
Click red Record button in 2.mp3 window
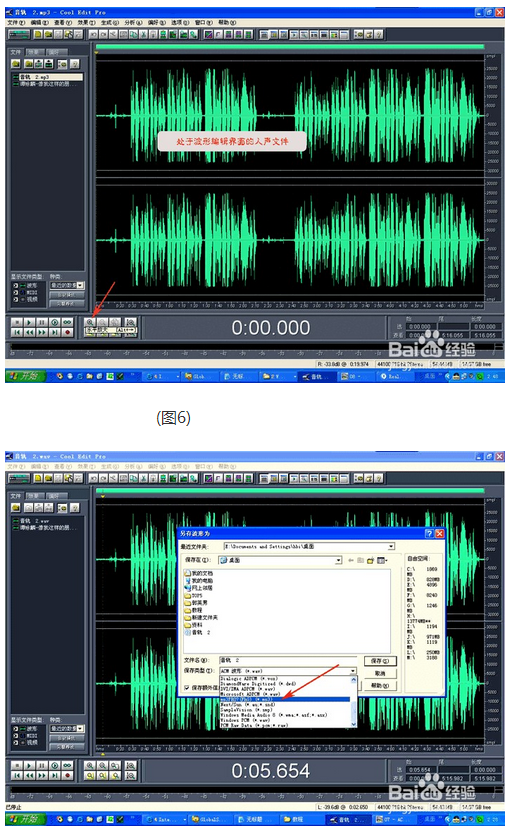tap(67, 332)
